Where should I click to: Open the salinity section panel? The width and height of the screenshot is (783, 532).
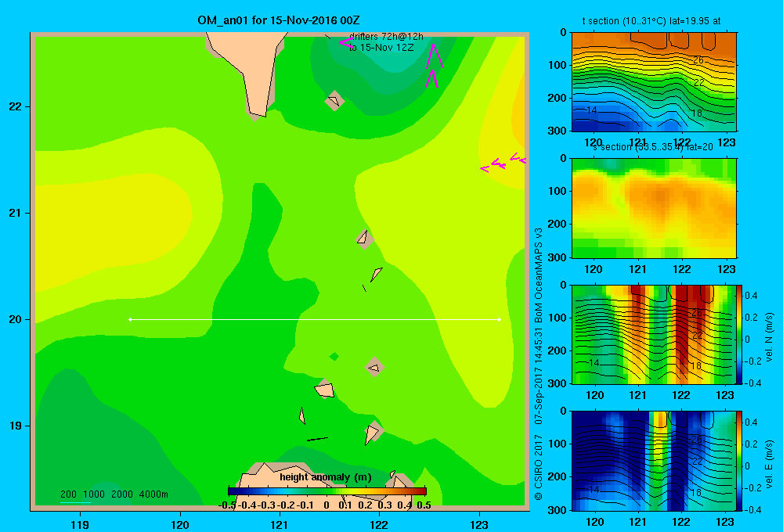coord(654,208)
